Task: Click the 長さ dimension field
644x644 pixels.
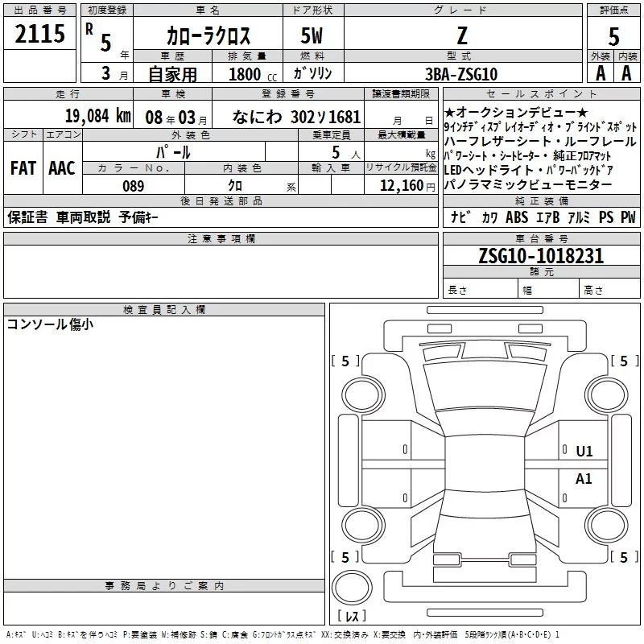Action: point(480,288)
